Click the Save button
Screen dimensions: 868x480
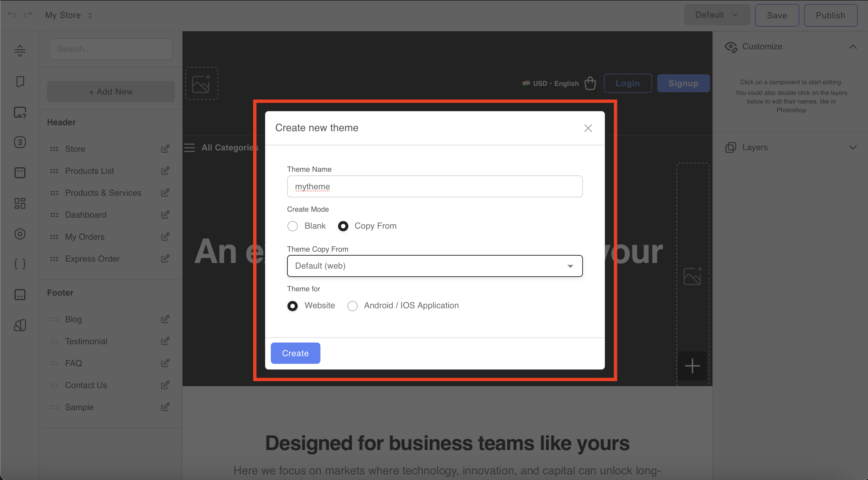pyautogui.click(x=777, y=15)
